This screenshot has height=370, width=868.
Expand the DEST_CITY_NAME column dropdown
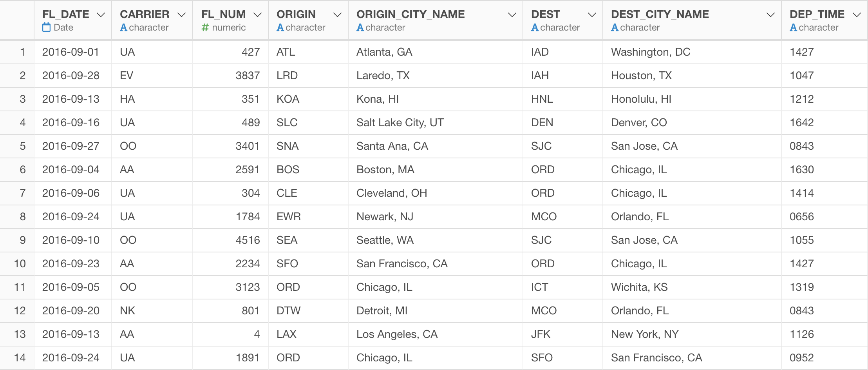[x=770, y=15]
